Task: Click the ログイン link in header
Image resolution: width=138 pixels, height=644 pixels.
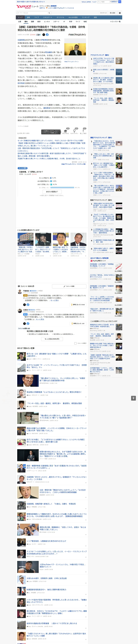Action: tap(42, 8)
